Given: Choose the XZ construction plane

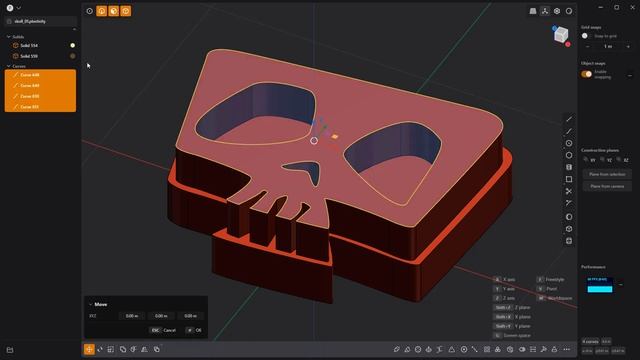Looking at the screenshot, I should tap(623, 160).
